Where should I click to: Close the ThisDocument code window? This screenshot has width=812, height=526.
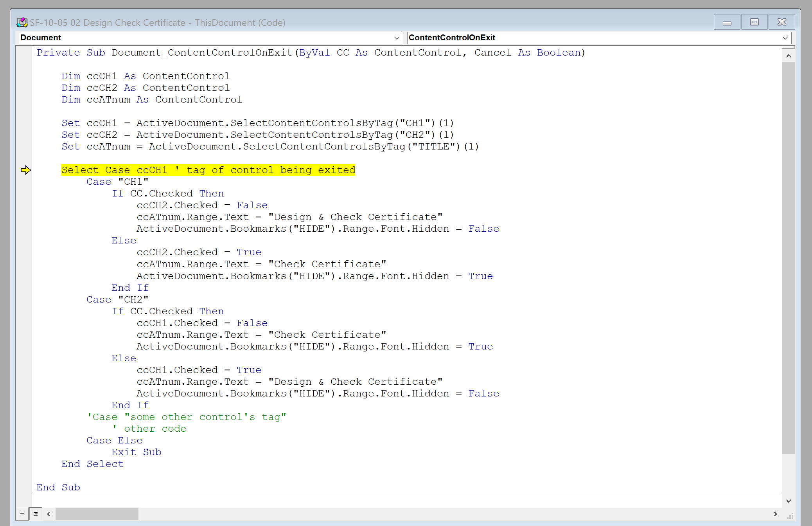point(781,22)
